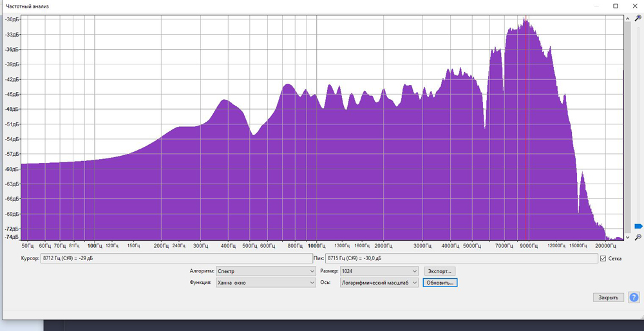Click the blue vertical zoom slider handle
This screenshot has height=331, width=644.
click(x=638, y=226)
